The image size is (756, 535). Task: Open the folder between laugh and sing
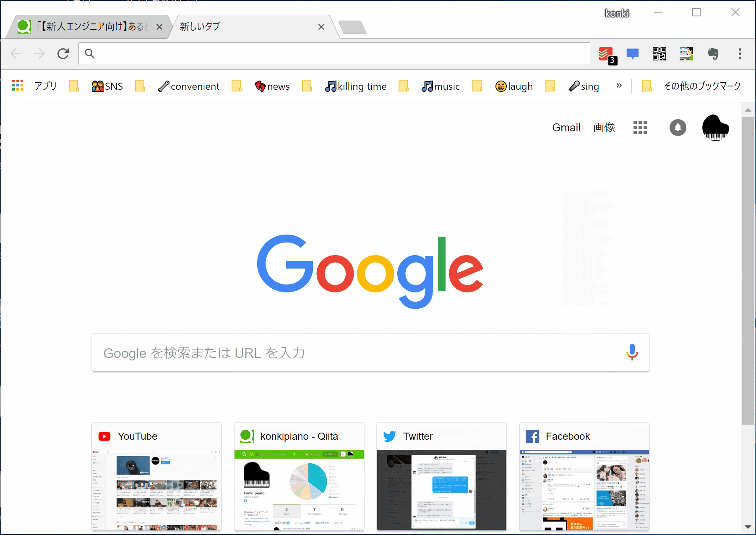(x=550, y=86)
